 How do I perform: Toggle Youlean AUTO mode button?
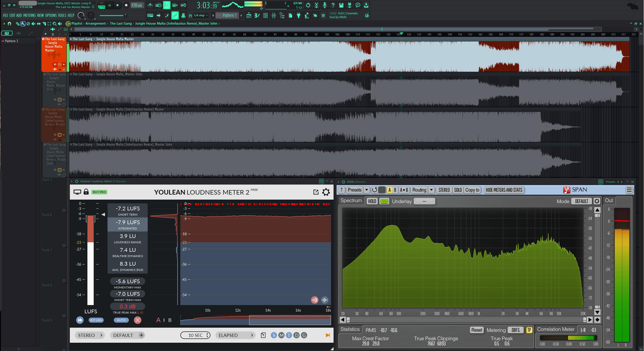121,320
